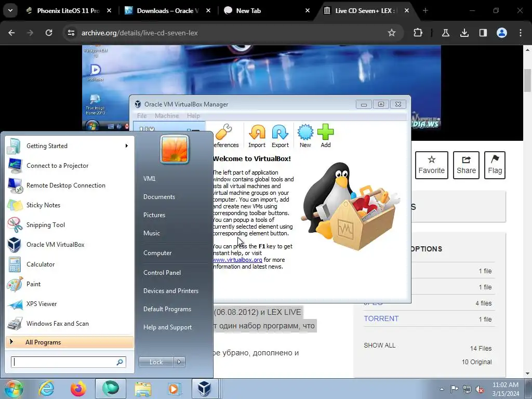Open Paint from Start menu

click(x=33, y=284)
